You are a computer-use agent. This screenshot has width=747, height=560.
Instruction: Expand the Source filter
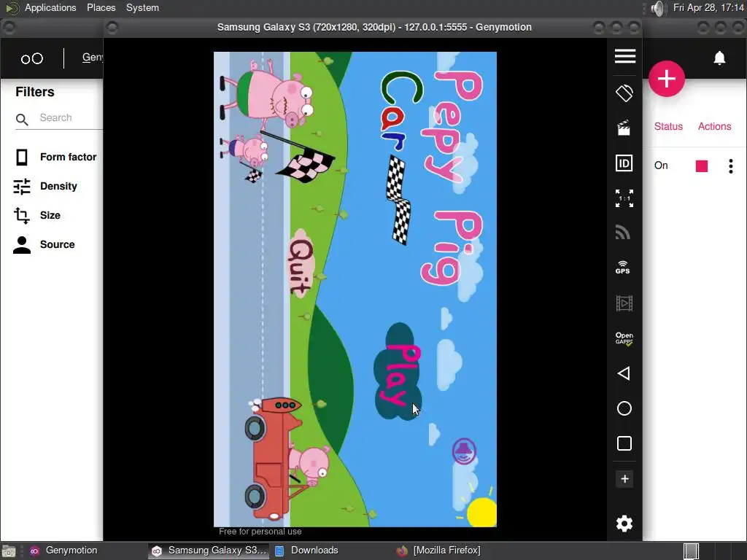pyautogui.click(x=44, y=244)
